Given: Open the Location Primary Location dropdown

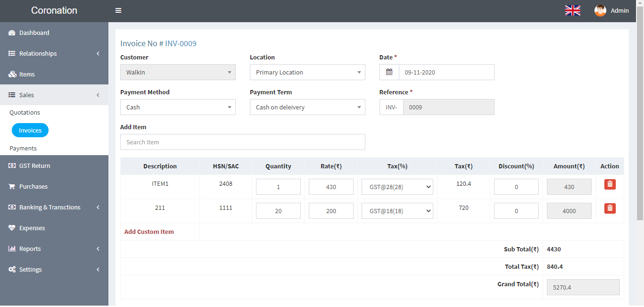Looking at the screenshot, I should 307,72.
